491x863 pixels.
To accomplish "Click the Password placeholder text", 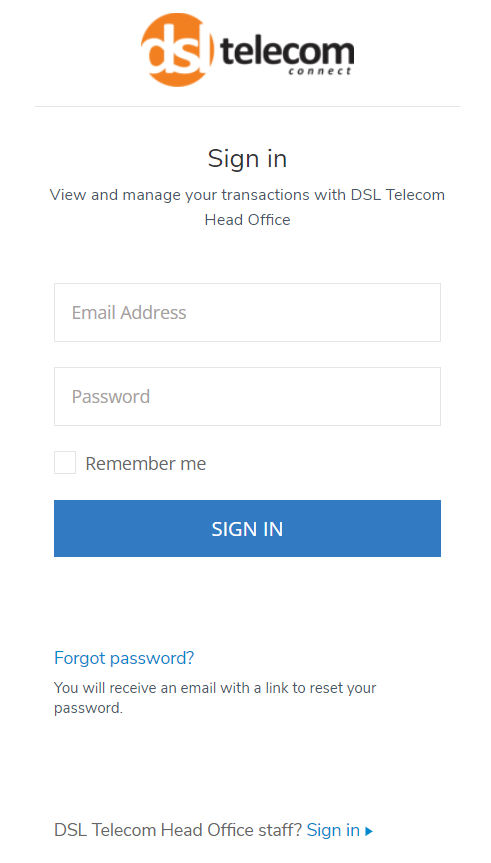I will [x=111, y=396].
